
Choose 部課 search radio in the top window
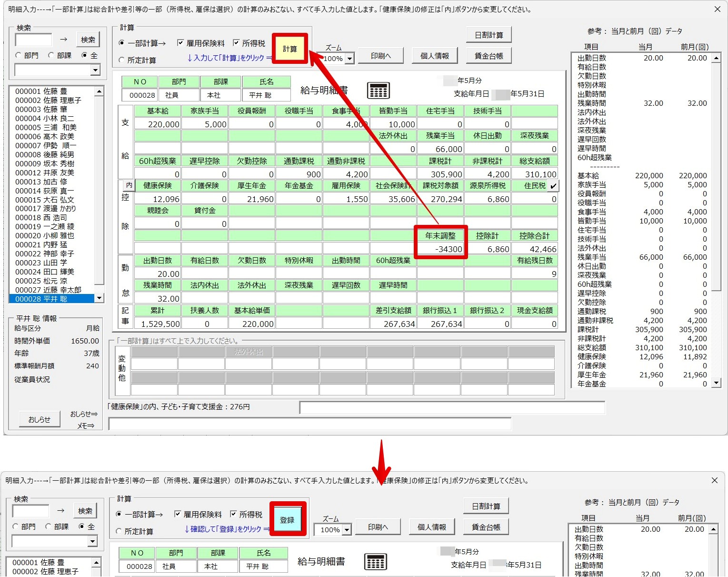click(51, 55)
